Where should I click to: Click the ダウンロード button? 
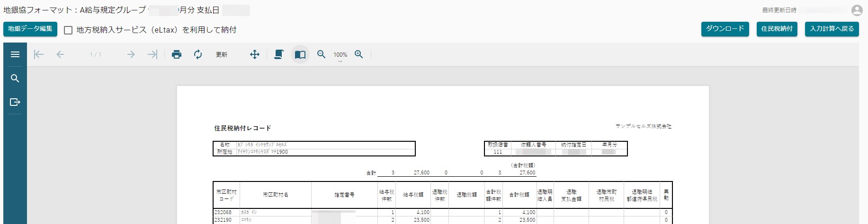coord(725,29)
